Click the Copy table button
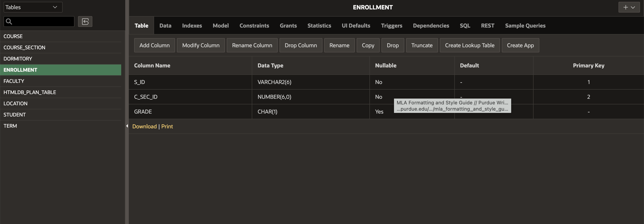The image size is (644, 224). 368,45
